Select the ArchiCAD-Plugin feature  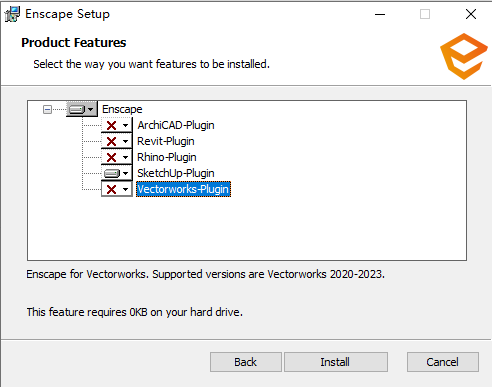click(176, 125)
